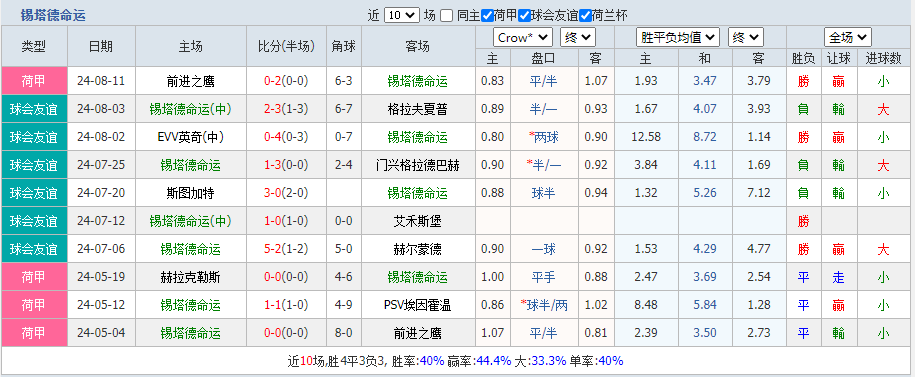The width and height of the screenshot is (915, 377).
Task: Click the 荷甲 type tag for 24-08-11
Action: coord(34,81)
